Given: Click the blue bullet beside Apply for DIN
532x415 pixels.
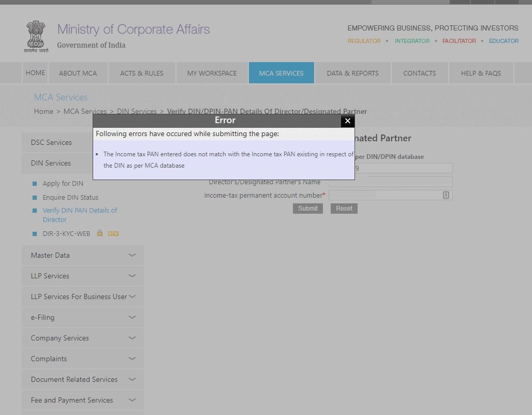Looking at the screenshot, I should point(35,184).
